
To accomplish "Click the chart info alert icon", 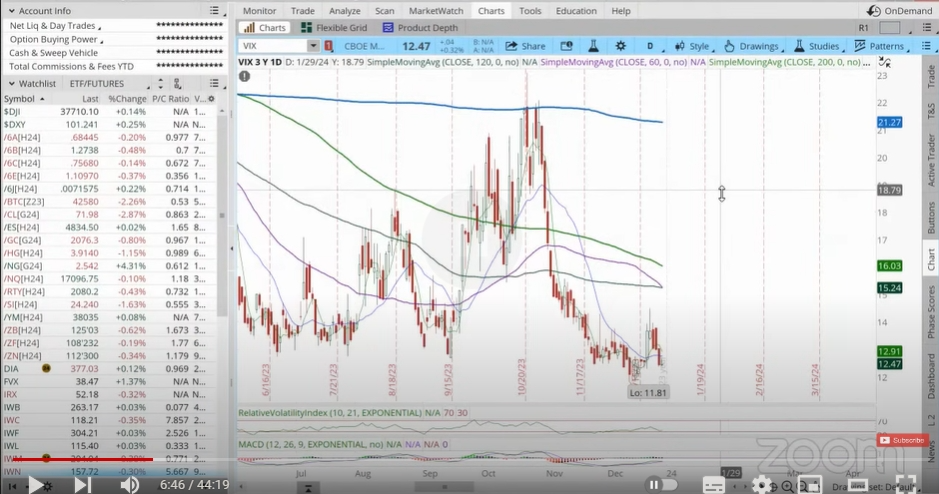I will [244, 76].
